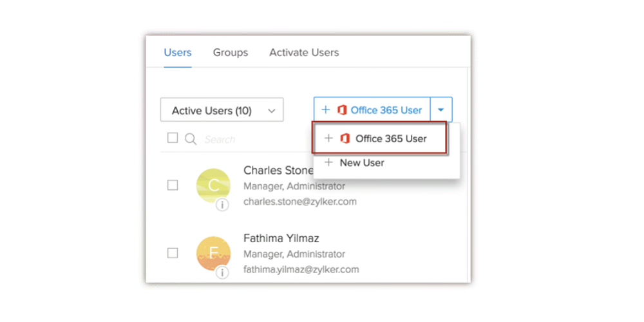Check the box for Charles Stone

(173, 185)
